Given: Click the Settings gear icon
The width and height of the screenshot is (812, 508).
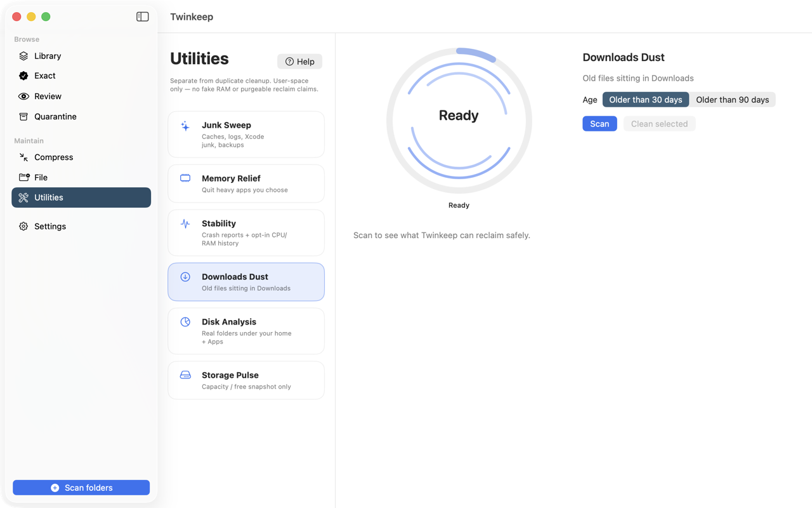Looking at the screenshot, I should coord(23,226).
